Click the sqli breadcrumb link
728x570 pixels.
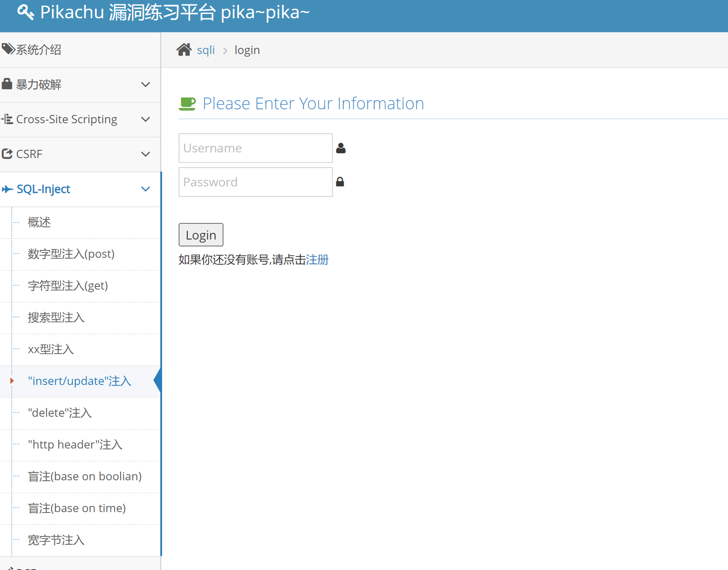click(x=206, y=50)
